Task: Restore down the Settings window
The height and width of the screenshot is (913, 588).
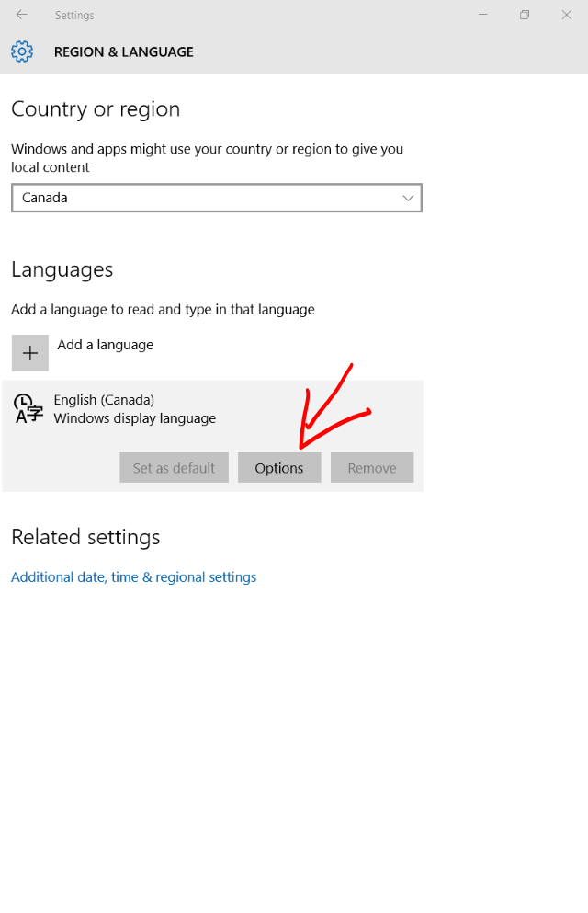Action: pos(525,15)
